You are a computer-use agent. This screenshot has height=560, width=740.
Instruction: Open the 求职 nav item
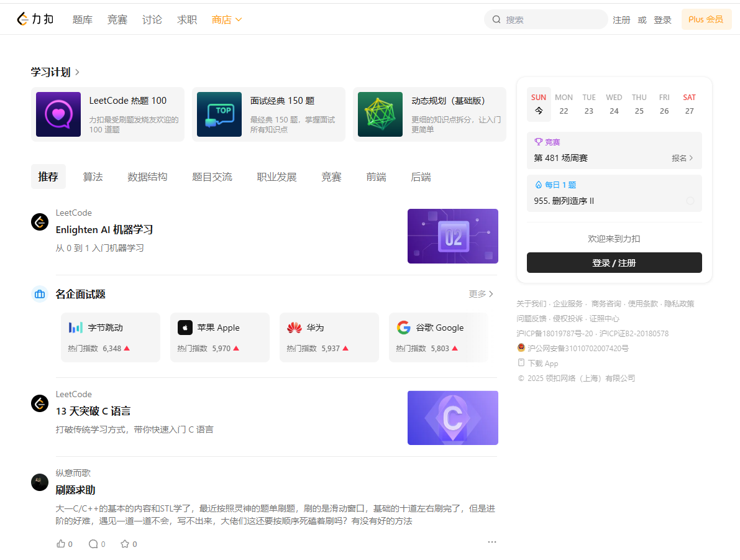tap(187, 19)
